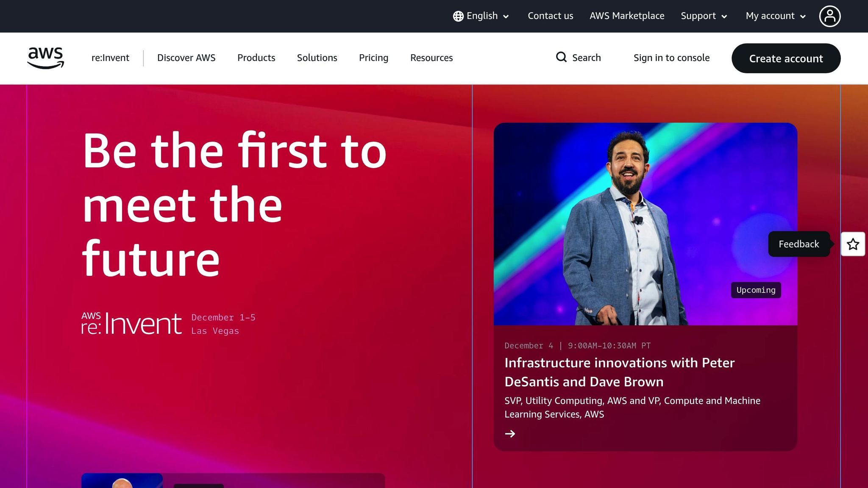Open the Products menu

click(256, 58)
